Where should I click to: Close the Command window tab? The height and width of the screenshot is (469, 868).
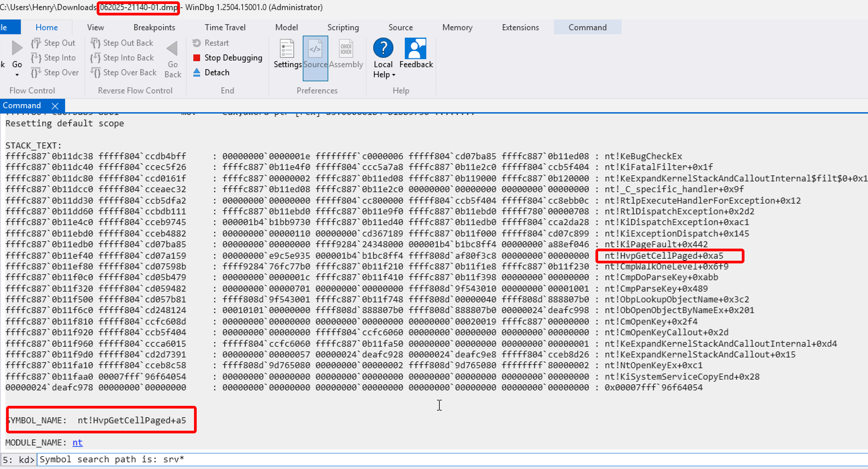(x=56, y=105)
